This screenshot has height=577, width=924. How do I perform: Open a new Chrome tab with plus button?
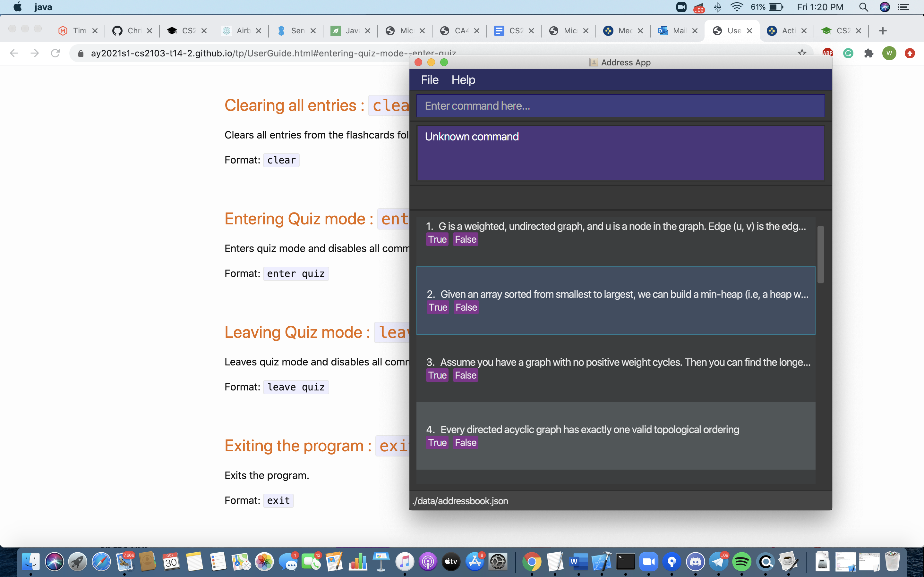(x=882, y=30)
